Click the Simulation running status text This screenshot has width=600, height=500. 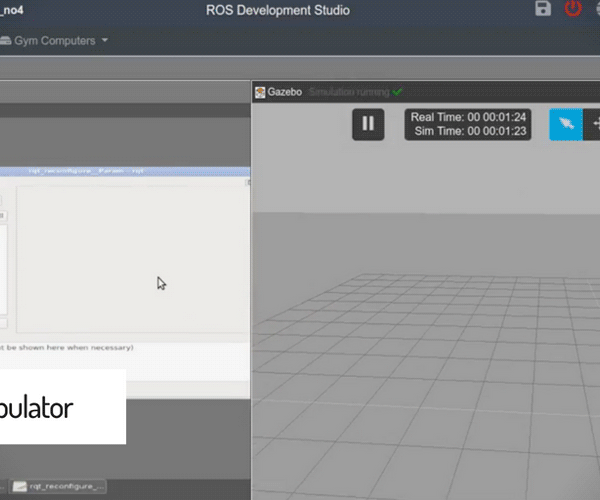click(x=349, y=92)
